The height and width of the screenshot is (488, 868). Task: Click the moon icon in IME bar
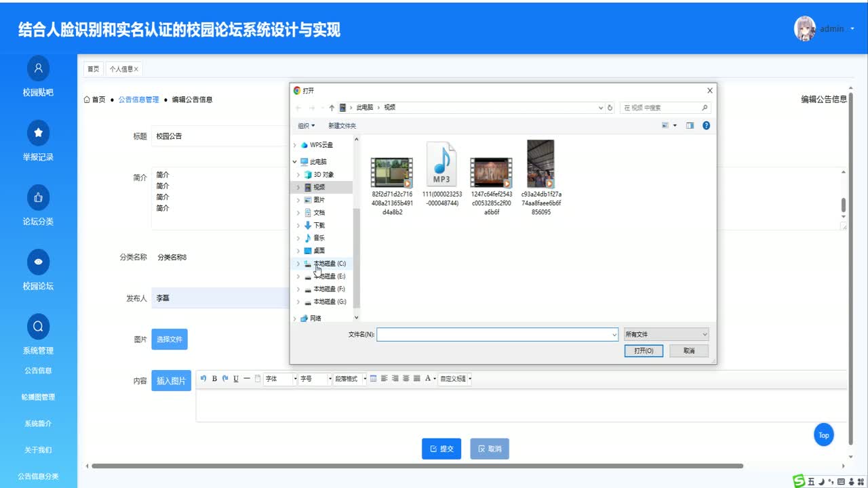(x=821, y=482)
